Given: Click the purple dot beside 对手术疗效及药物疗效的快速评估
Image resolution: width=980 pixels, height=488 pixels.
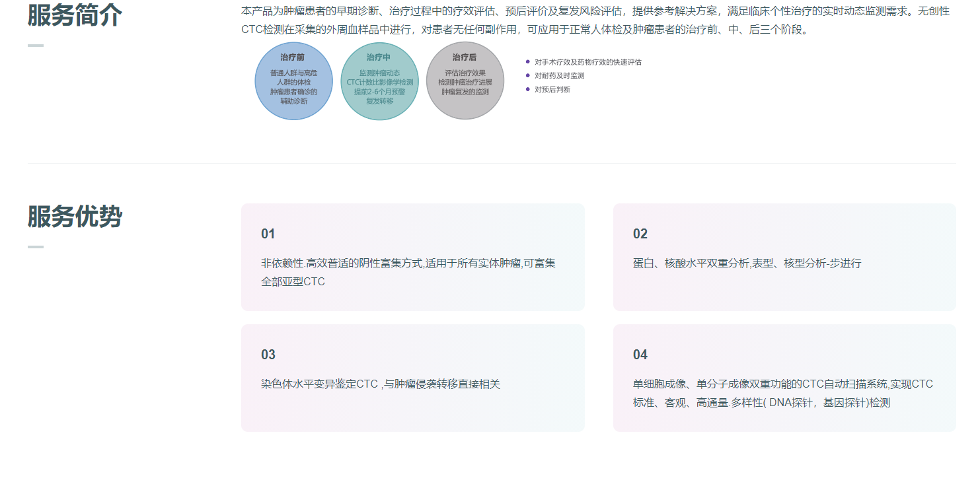Looking at the screenshot, I should [527, 62].
